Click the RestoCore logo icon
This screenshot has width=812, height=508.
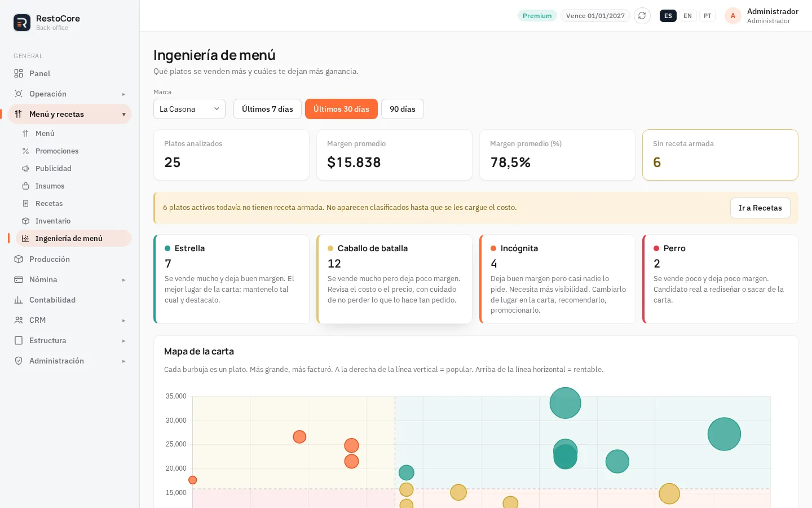pyautogui.click(x=22, y=23)
